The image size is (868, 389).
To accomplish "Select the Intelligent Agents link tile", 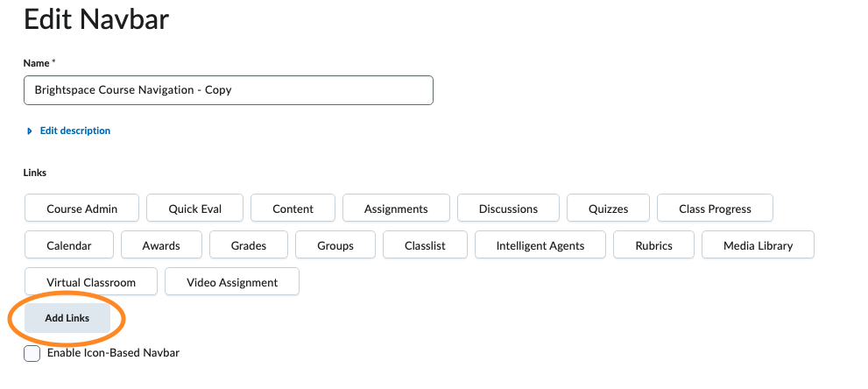I will click(540, 245).
